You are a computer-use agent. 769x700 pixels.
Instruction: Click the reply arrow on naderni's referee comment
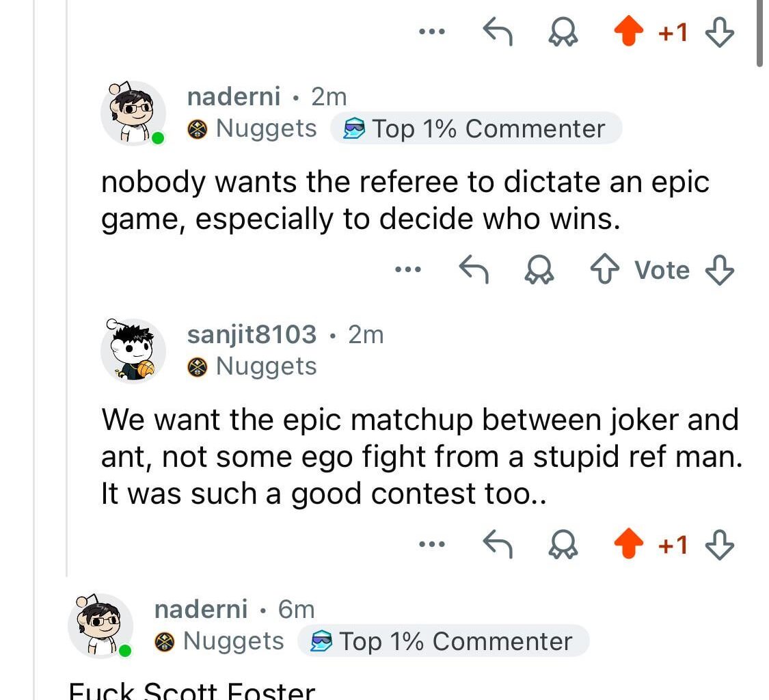click(x=475, y=269)
